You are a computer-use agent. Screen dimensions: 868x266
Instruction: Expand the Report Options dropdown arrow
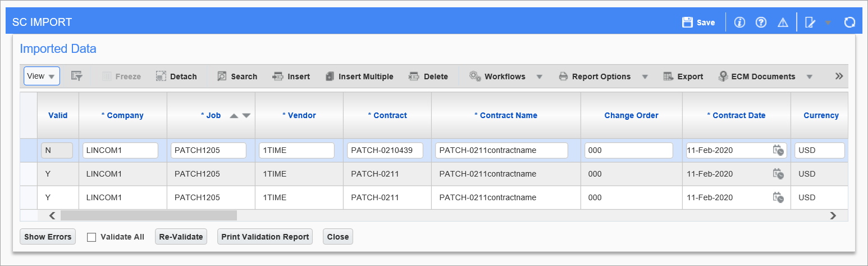(645, 76)
